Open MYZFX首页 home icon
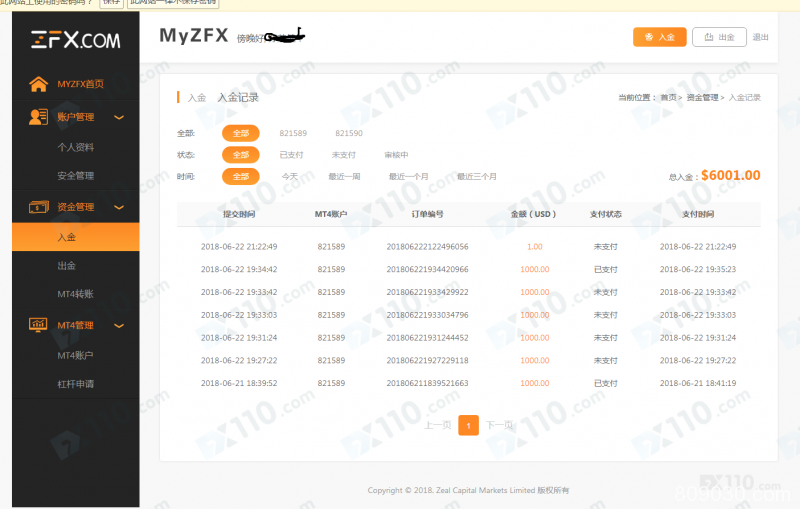Viewport: 800px width, 509px height. point(38,84)
